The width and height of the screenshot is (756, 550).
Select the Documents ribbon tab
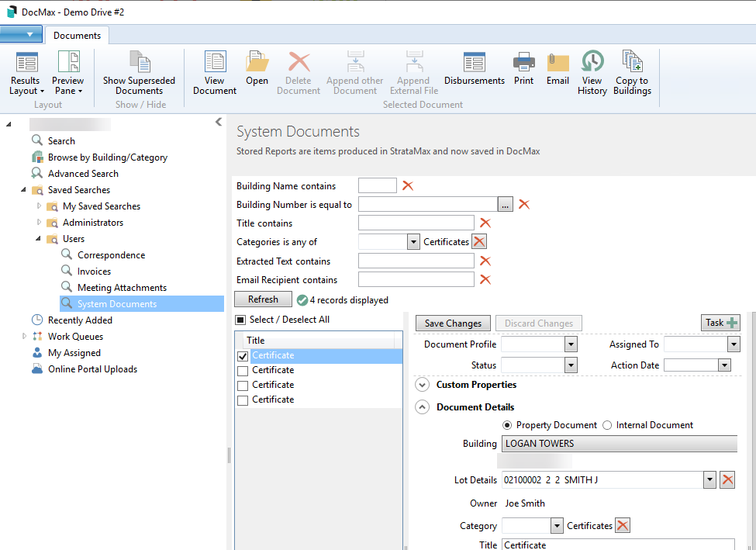click(77, 36)
